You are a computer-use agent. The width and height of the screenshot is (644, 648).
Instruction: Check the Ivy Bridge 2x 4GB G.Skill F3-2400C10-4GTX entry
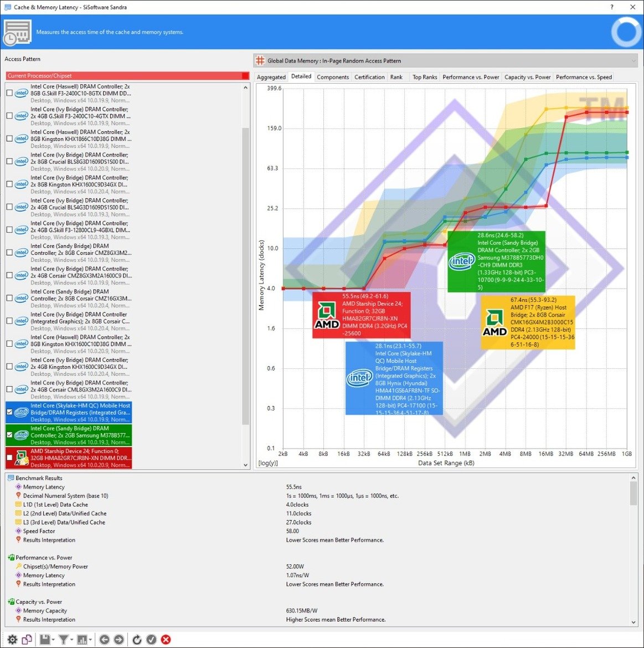tap(9, 116)
